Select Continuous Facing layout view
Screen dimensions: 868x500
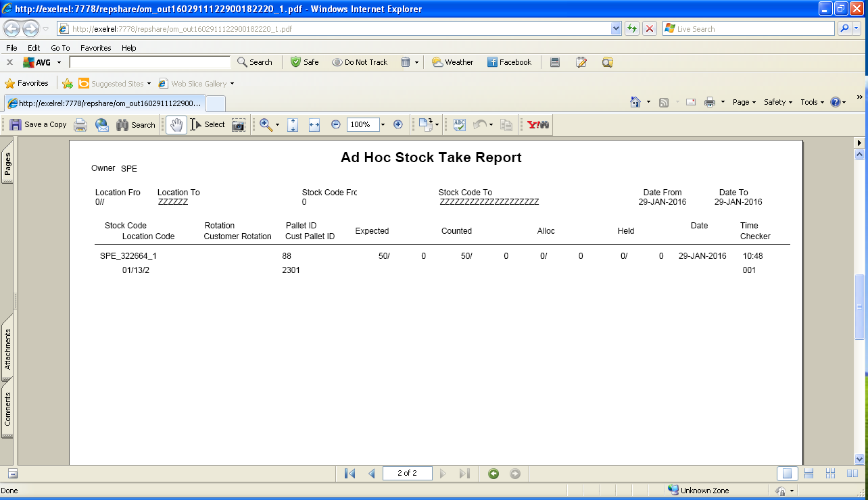831,474
